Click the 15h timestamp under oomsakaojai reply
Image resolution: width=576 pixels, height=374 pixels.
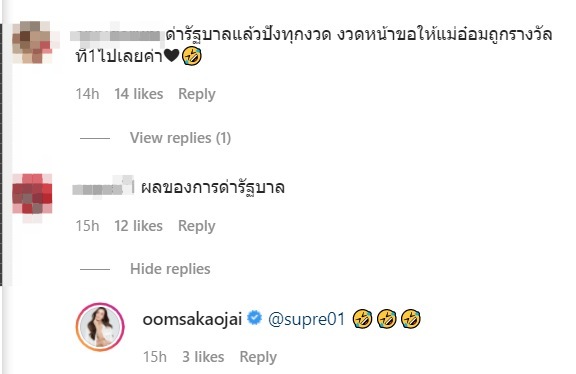pos(155,356)
